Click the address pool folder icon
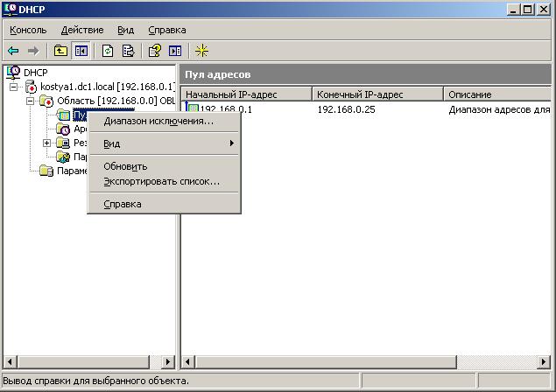This screenshot has width=556, height=392. (63, 115)
